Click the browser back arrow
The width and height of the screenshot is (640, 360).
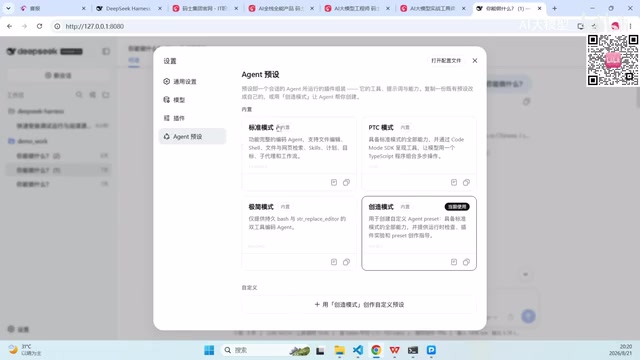click(9, 26)
